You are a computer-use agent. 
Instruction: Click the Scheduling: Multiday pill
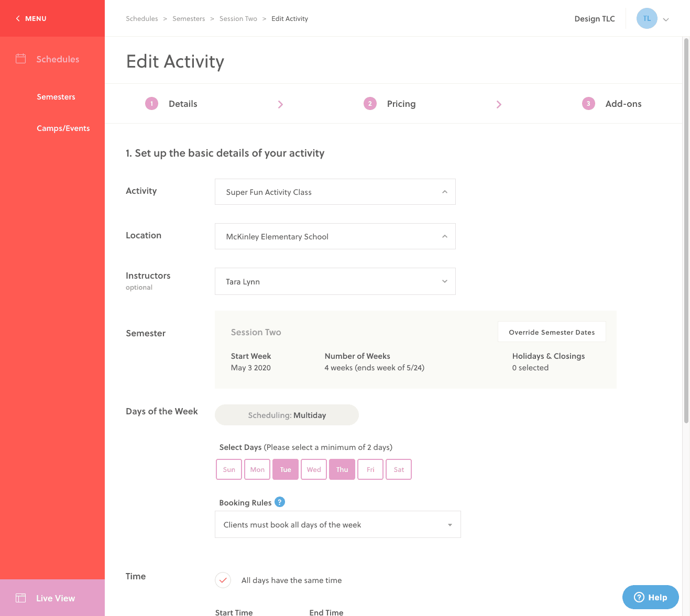click(x=287, y=415)
